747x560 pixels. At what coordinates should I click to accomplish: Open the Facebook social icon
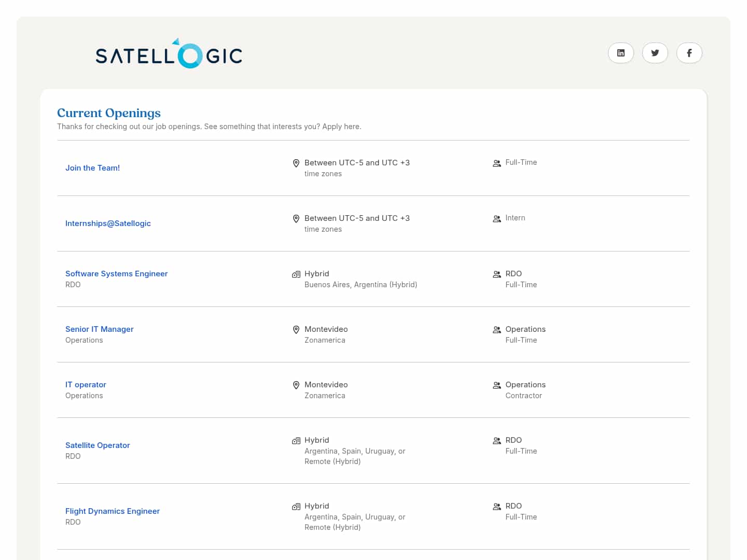(x=689, y=53)
